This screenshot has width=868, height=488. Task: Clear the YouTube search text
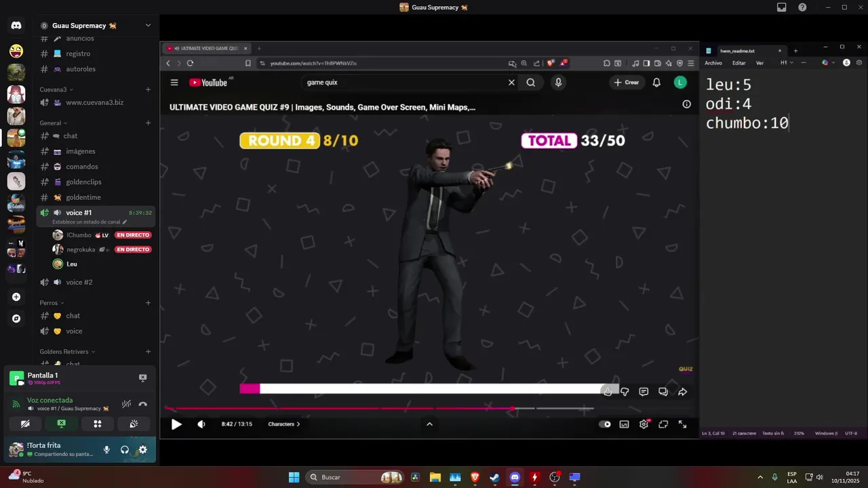(511, 83)
